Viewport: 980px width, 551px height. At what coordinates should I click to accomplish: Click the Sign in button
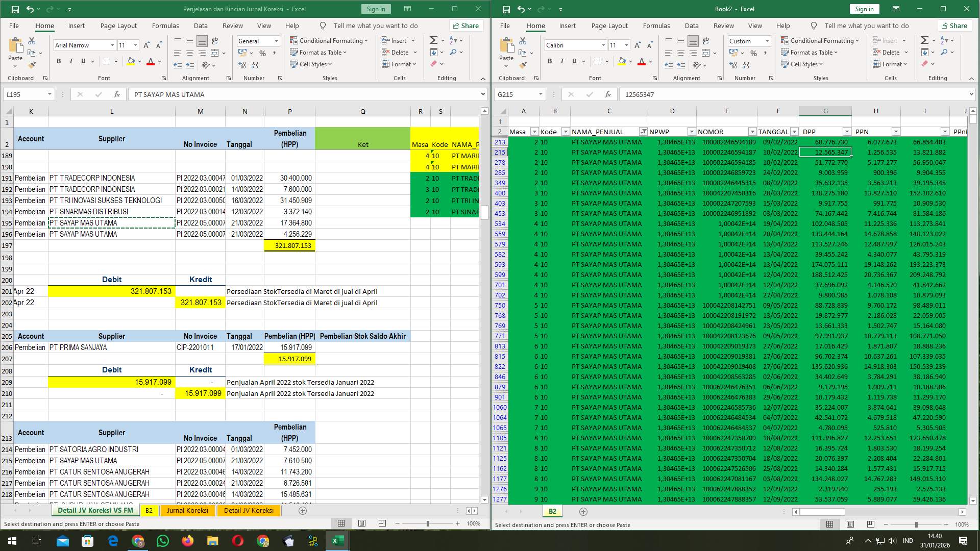pyautogui.click(x=376, y=9)
